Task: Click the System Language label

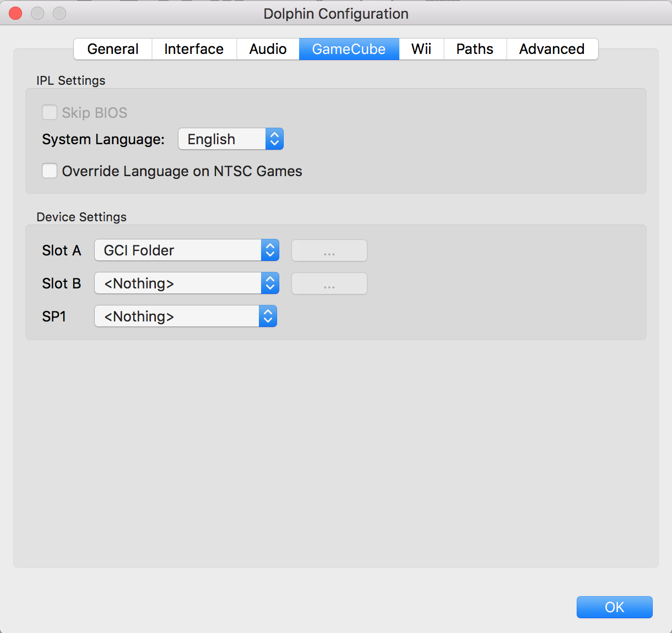Action: point(104,139)
